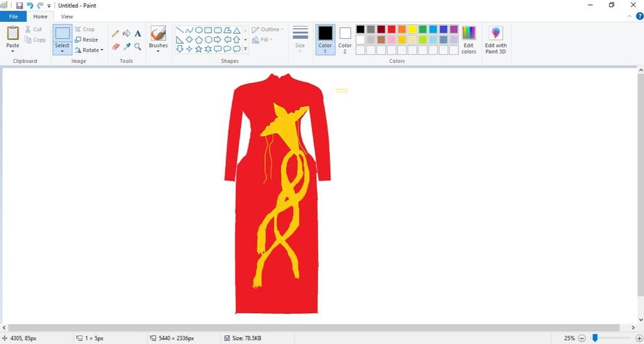Choose the Down arrow shape
This screenshot has width=644, height=344.
point(179,49)
